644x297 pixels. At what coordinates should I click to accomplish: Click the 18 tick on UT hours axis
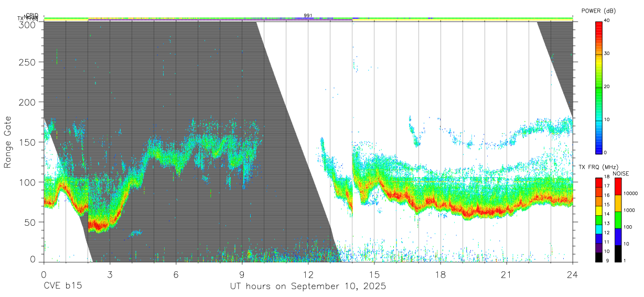pos(441,274)
